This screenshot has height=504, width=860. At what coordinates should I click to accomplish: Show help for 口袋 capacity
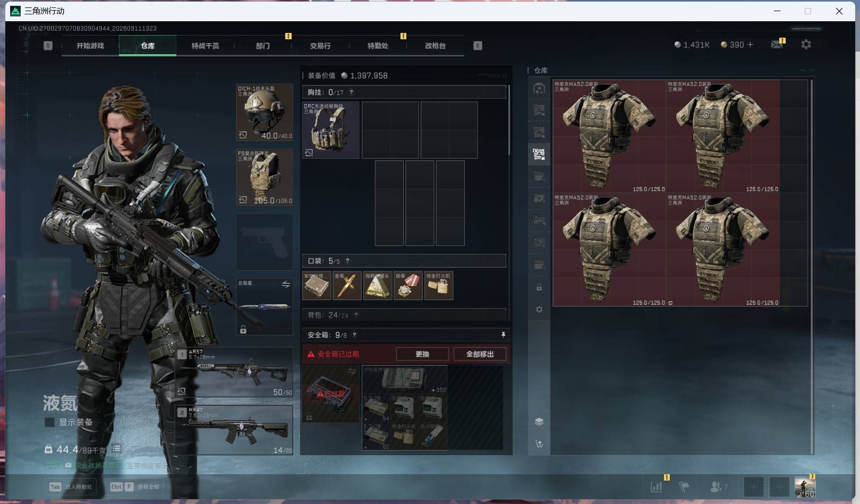click(347, 261)
